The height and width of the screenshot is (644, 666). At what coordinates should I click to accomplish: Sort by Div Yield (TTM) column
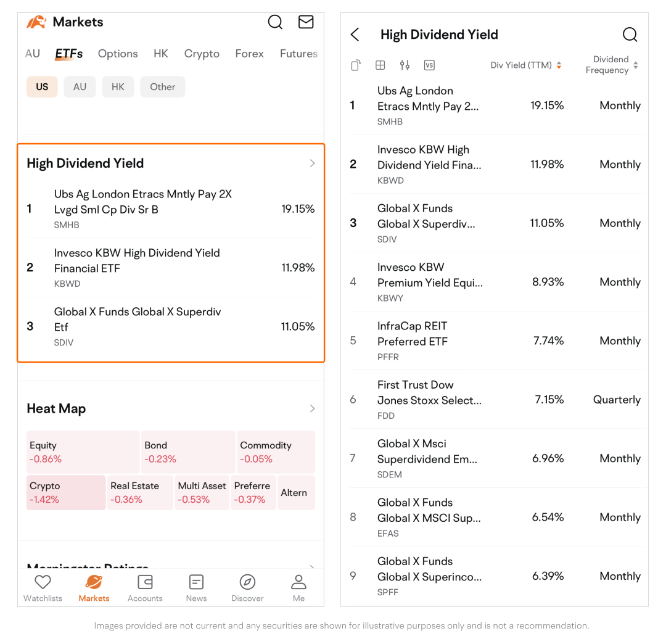526,65
